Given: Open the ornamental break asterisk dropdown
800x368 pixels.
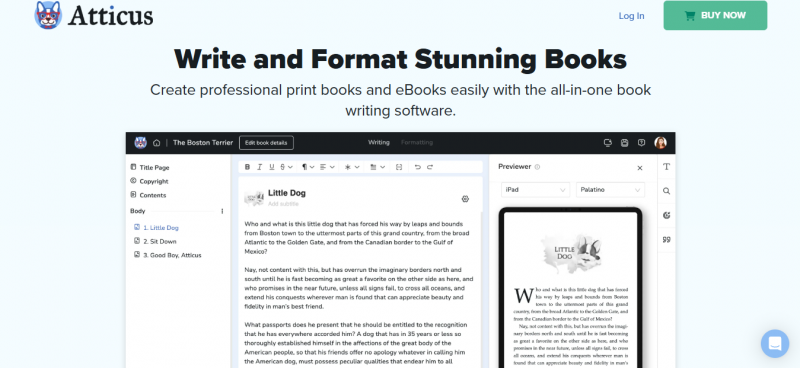Looking at the screenshot, I should pos(352,167).
